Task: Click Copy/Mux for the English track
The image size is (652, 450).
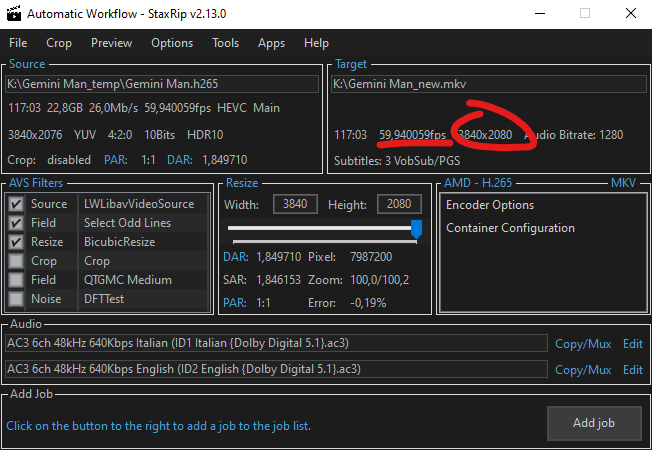Action: coord(583,370)
